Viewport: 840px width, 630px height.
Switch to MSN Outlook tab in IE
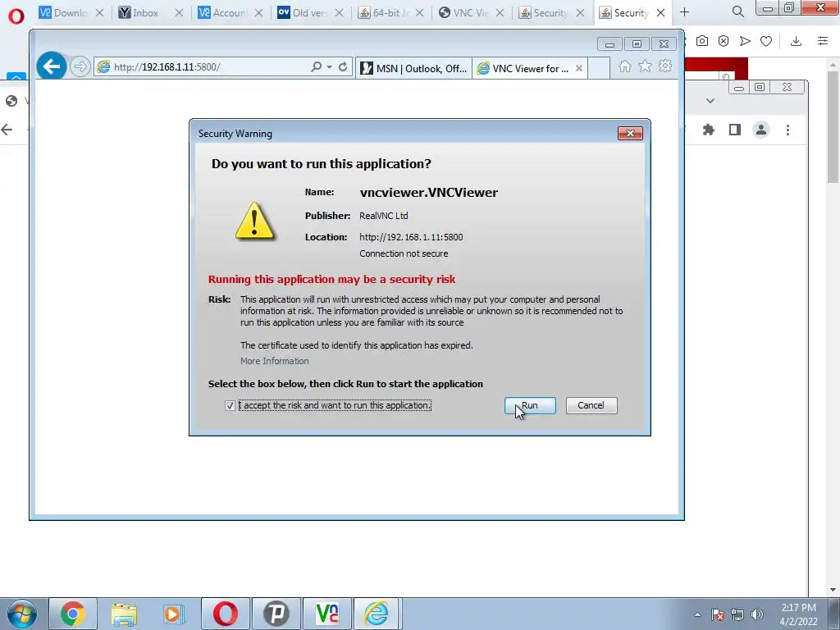click(x=413, y=69)
